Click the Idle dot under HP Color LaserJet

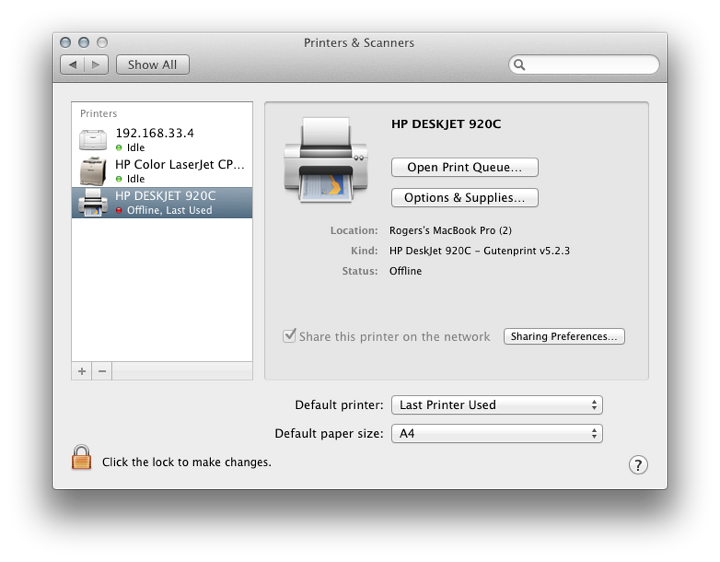(119, 179)
